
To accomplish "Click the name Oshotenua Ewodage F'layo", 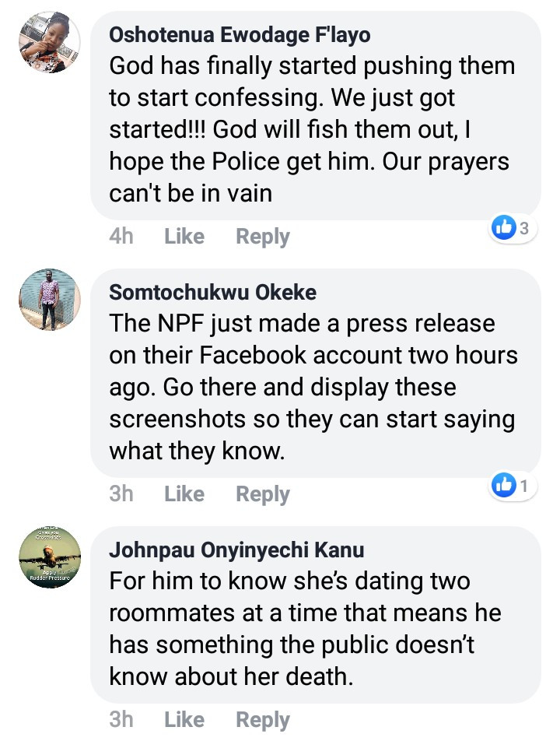I will coord(240,35).
